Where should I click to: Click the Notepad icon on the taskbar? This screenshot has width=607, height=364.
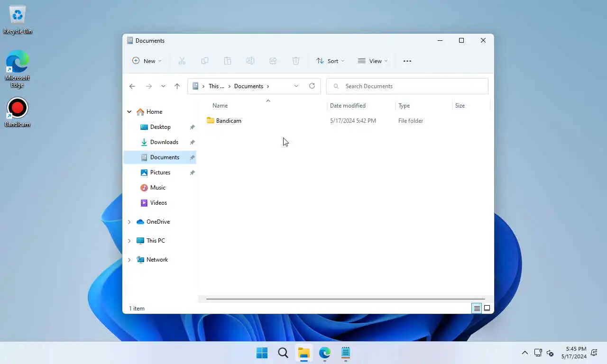346,353
